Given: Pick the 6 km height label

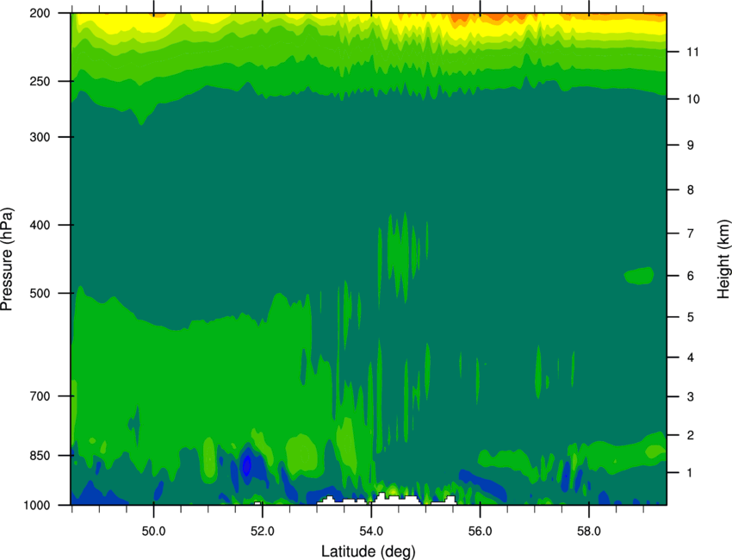Looking at the screenshot, I should 691,276.
